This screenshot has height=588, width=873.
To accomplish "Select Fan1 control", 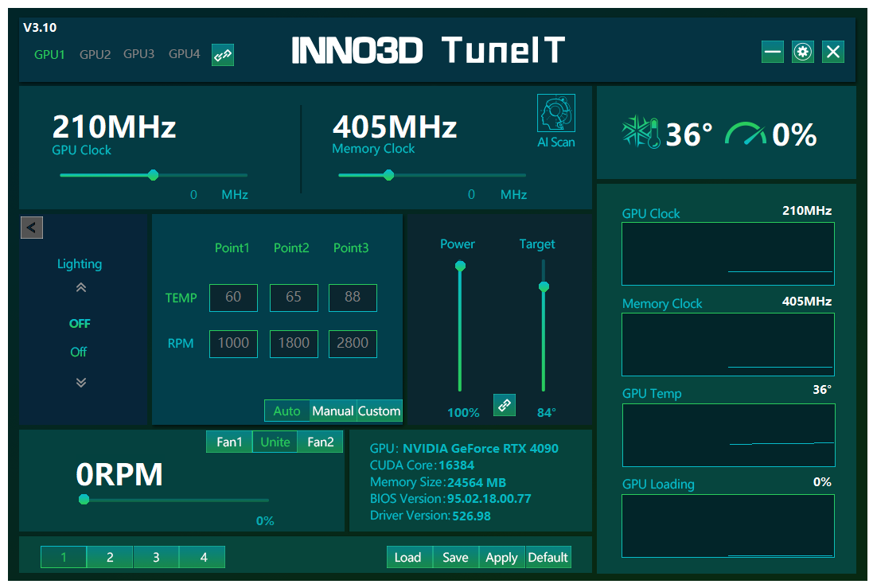I will [x=229, y=442].
